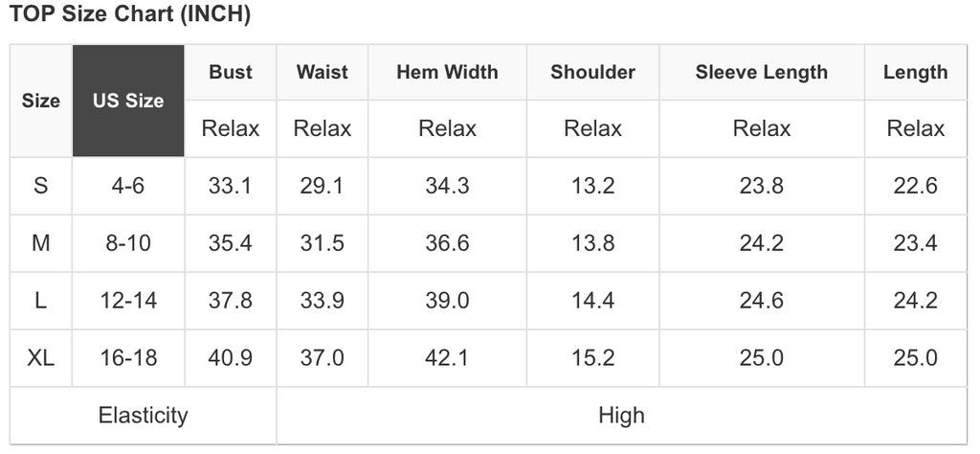Select the US Size header cell

[x=128, y=101]
